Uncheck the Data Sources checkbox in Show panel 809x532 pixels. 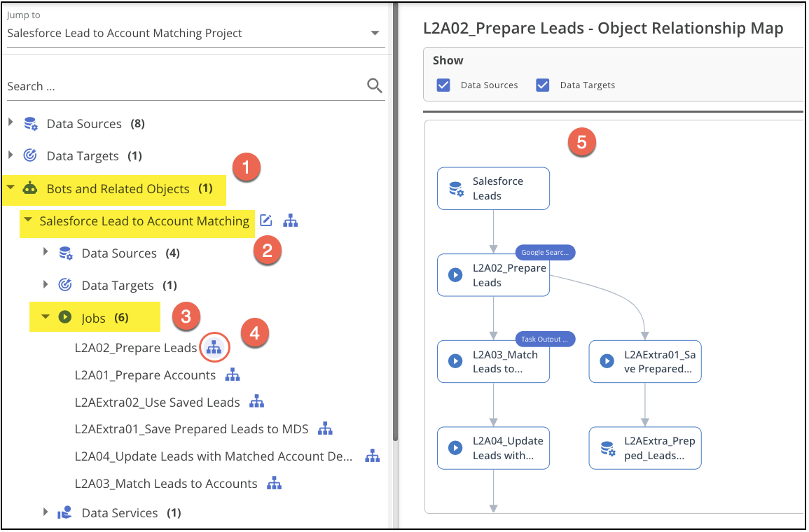coord(443,85)
